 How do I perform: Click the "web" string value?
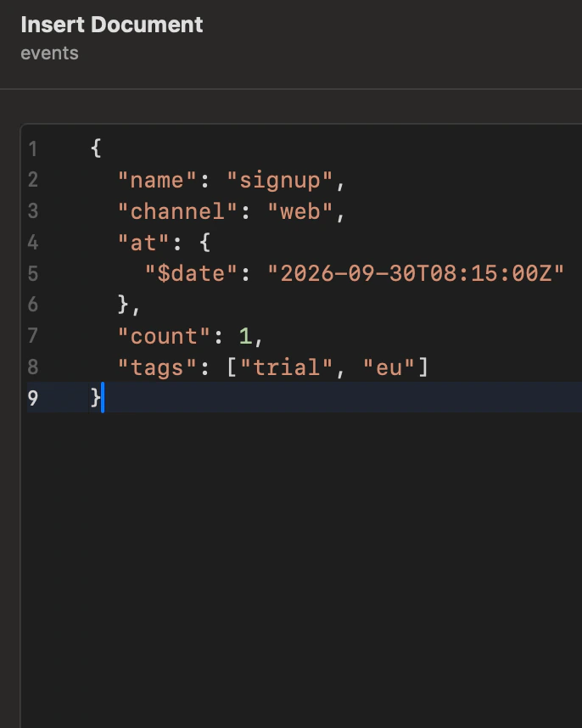click(x=300, y=211)
